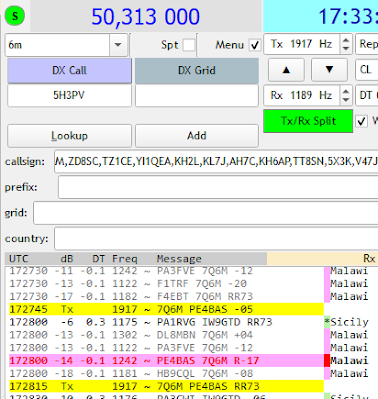Click the green asterisk marker beside Sicily
378x399 pixels.
[x=327, y=322]
